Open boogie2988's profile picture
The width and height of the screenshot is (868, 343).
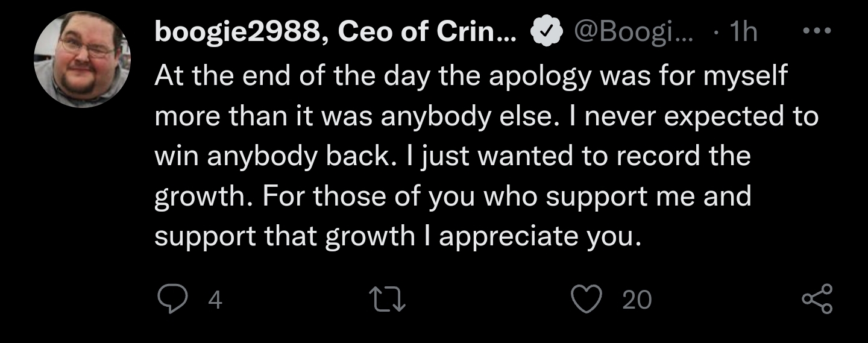click(83, 60)
